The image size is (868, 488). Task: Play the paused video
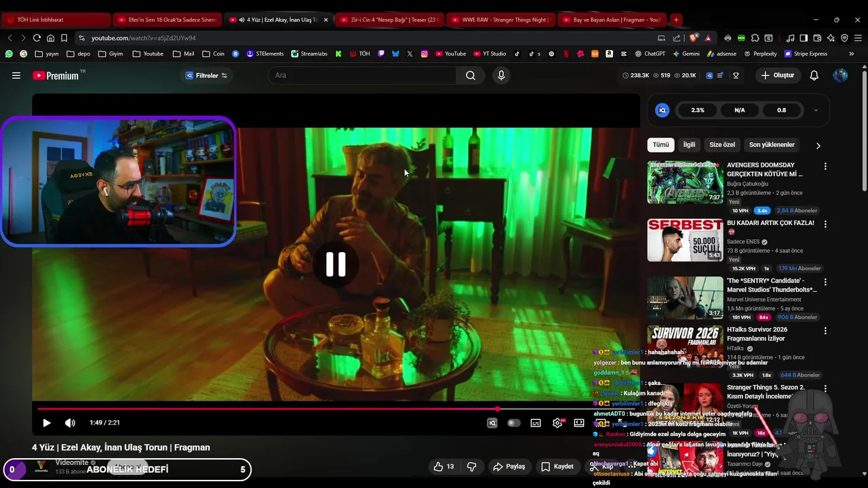pos(47,423)
